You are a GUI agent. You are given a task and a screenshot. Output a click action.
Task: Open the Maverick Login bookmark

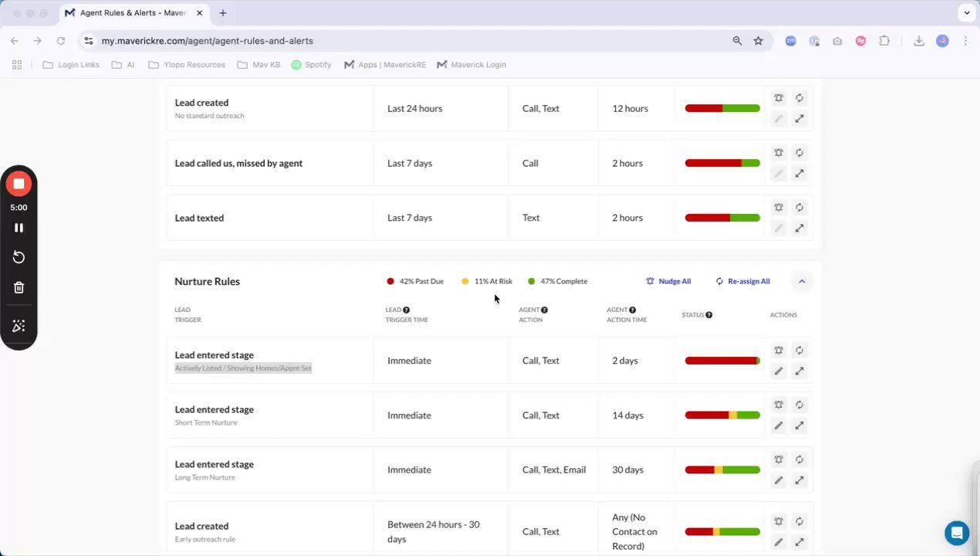click(x=471, y=65)
